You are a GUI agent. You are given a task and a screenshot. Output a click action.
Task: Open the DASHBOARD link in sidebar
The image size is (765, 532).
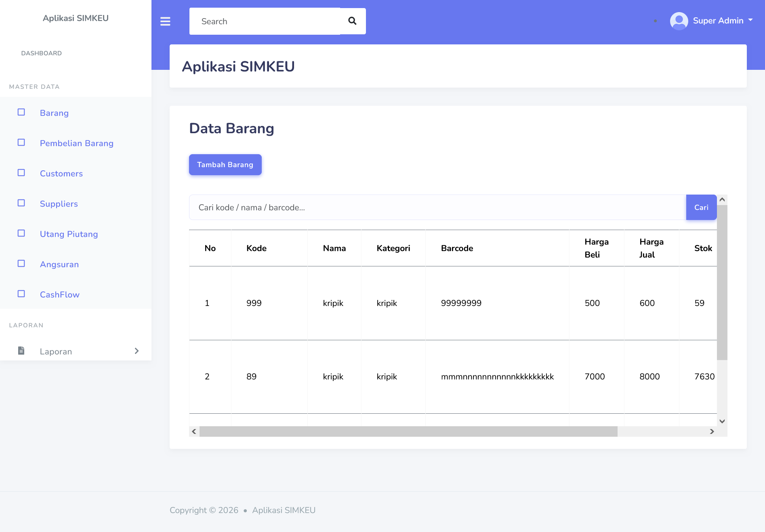click(x=42, y=53)
